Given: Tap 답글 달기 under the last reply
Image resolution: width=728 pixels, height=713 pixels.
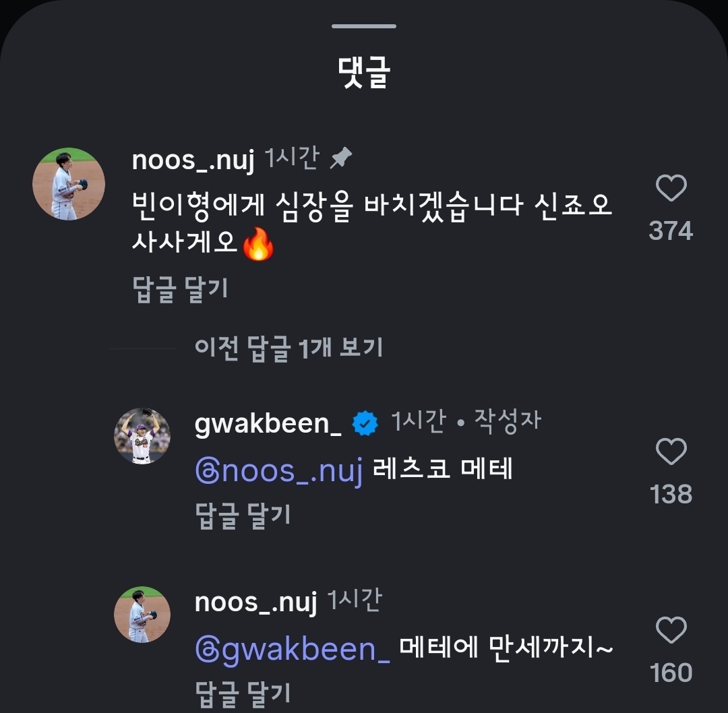Looking at the screenshot, I should pos(243,692).
